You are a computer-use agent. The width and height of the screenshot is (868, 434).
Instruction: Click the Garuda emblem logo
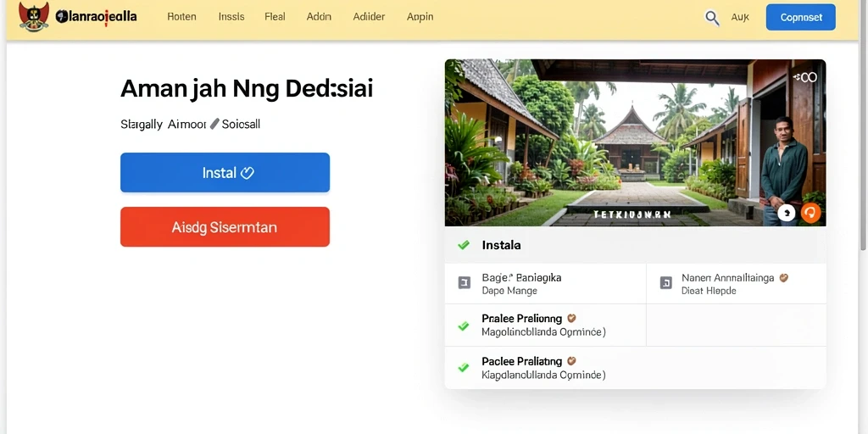point(33,17)
